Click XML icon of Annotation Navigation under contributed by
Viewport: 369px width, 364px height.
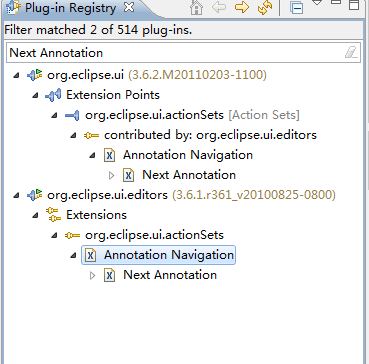110,155
